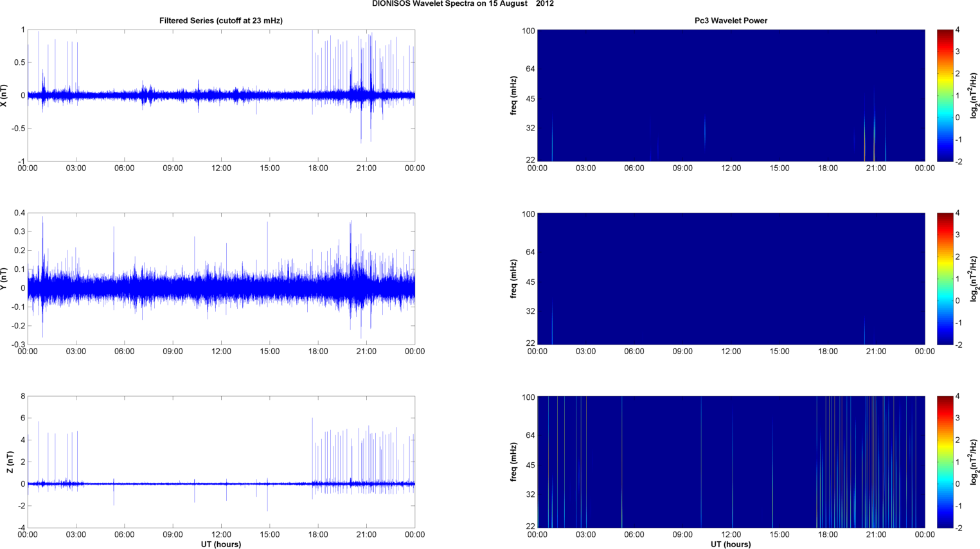Viewport: 980px width, 549px height.
Task: Click the 'freq (mHz)' label of top spectrogram
Action: pos(514,95)
